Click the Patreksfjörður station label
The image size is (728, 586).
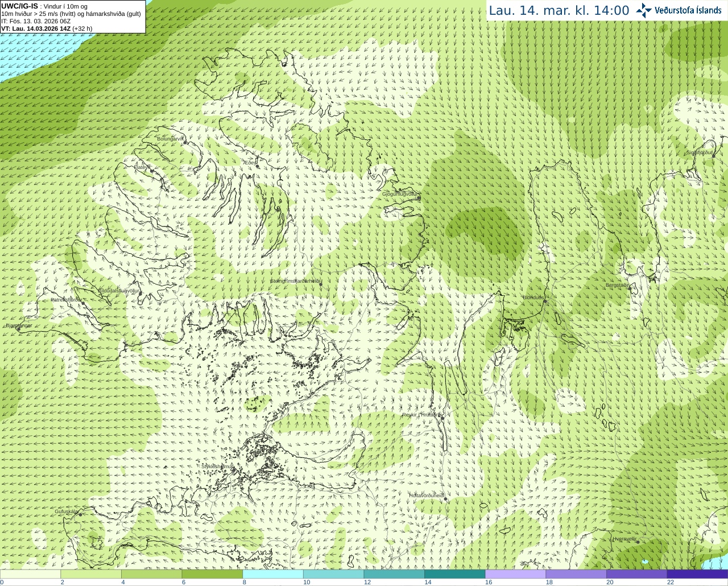coord(67,299)
